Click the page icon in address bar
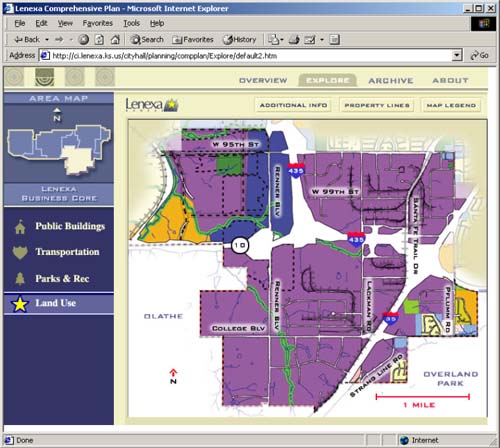This screenshot has height=448, width=500. coord(45,55)
